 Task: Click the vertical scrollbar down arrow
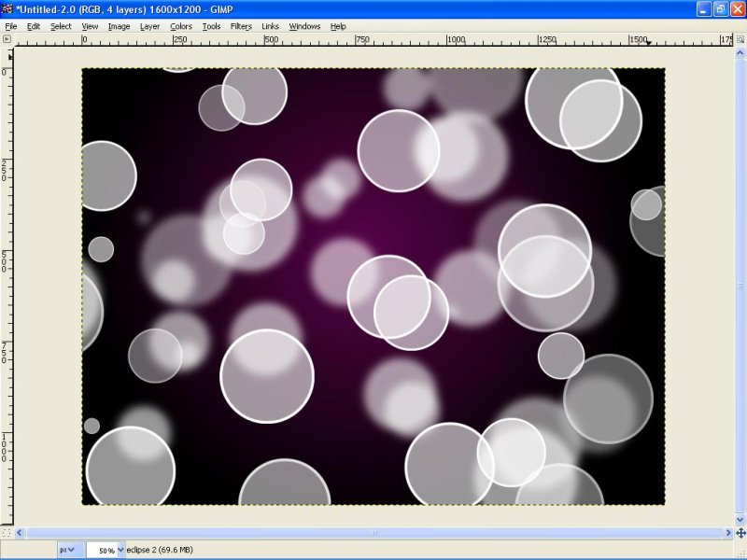[740, 521]
